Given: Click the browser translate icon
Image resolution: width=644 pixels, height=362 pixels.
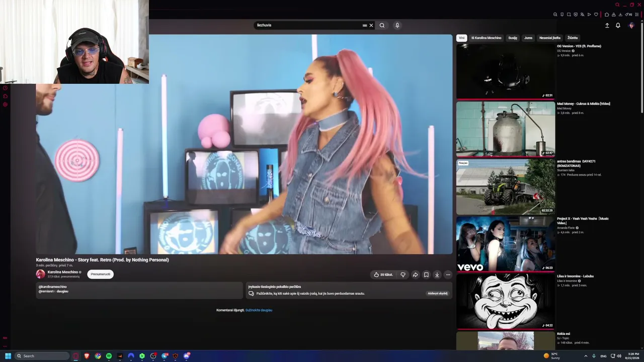Looking at the screenshot, I should tap(583, 15).
